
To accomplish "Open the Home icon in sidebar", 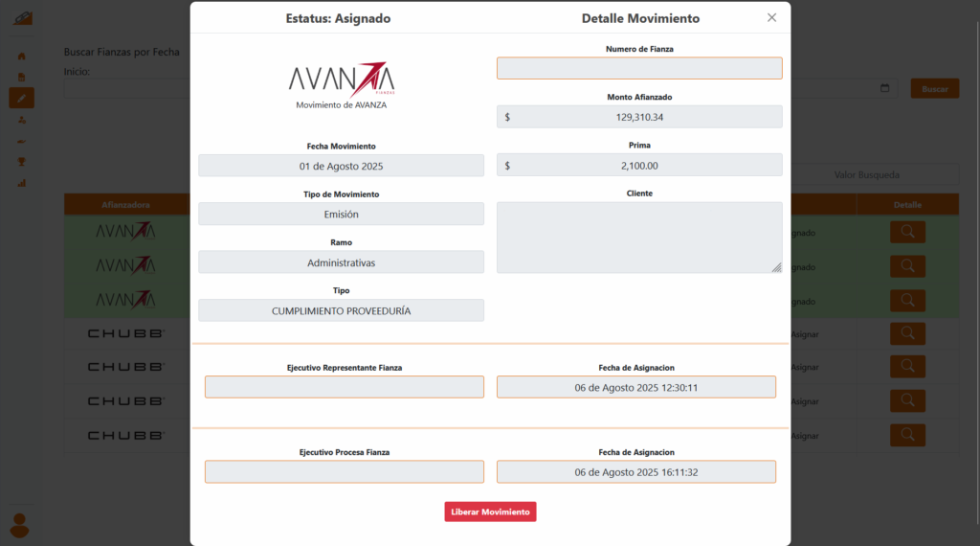I will tap(21, 56).
